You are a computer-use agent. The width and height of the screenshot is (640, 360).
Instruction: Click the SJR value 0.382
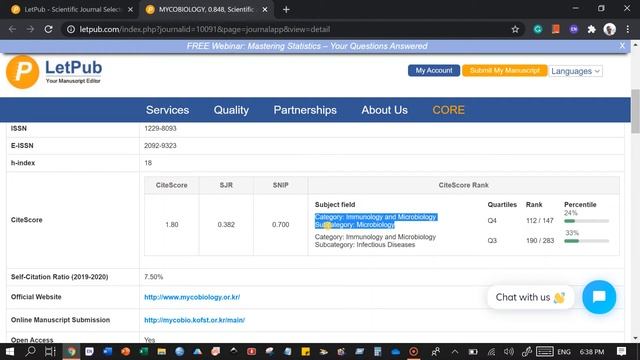226,224
